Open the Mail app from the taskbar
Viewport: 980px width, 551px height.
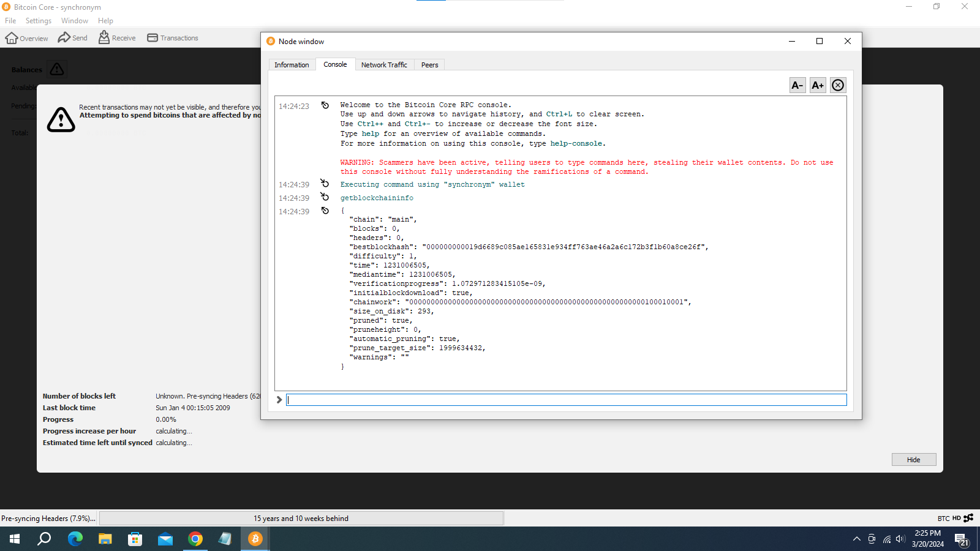click(165, 539)
